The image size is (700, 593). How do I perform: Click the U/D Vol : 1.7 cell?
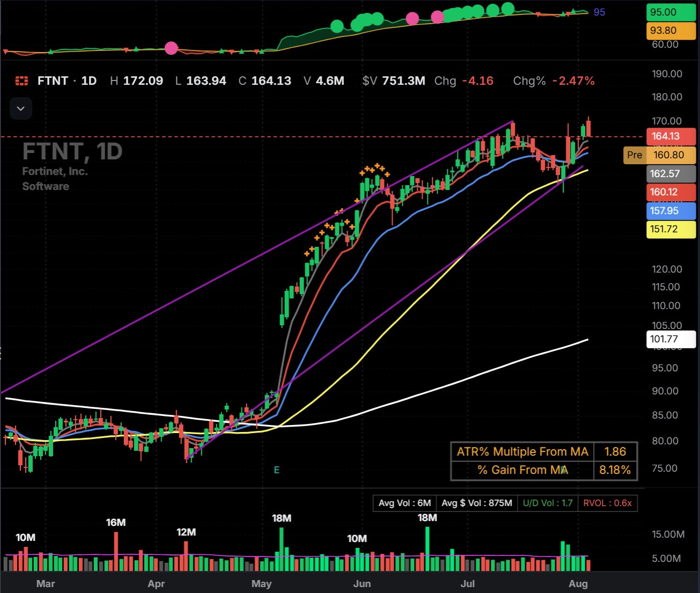pos(548,503)
